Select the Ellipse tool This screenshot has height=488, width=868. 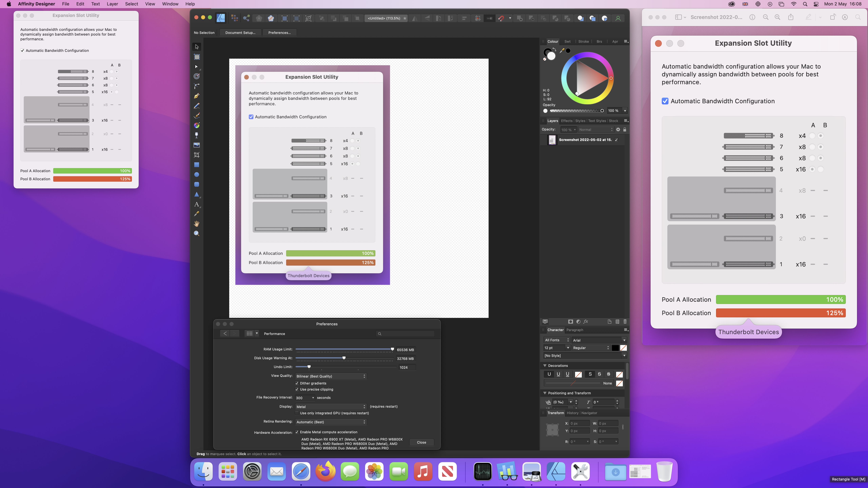[x=197, y=175]
